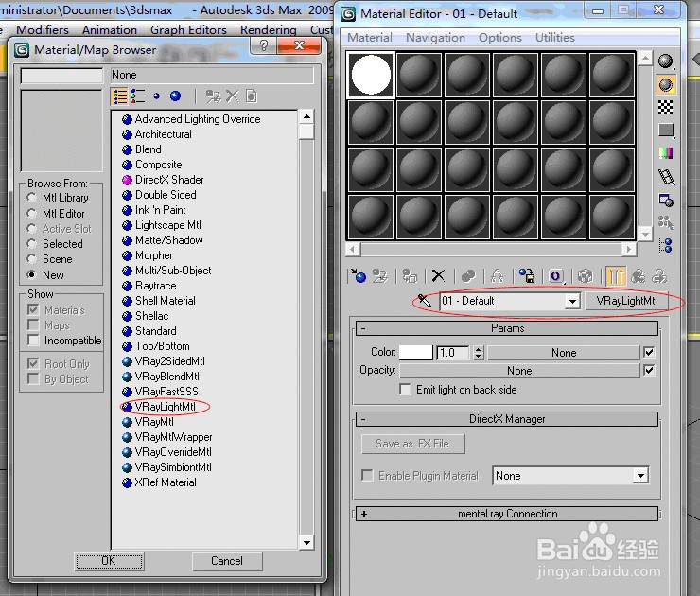Click Opacity map None button
Viewport: 700px width, 596px height.
pyautogui.click(x=519, y=371)
